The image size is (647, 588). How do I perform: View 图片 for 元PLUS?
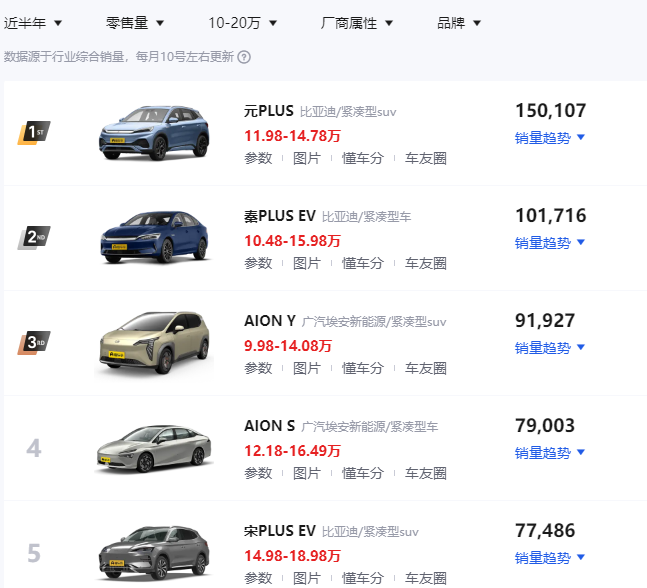[x=307, y=158]
